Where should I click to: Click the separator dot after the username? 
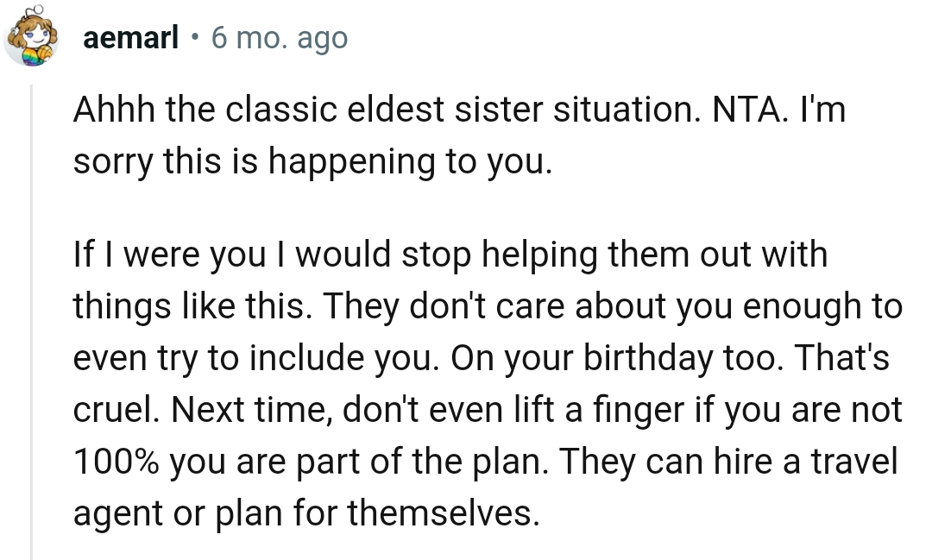point(195,39)
